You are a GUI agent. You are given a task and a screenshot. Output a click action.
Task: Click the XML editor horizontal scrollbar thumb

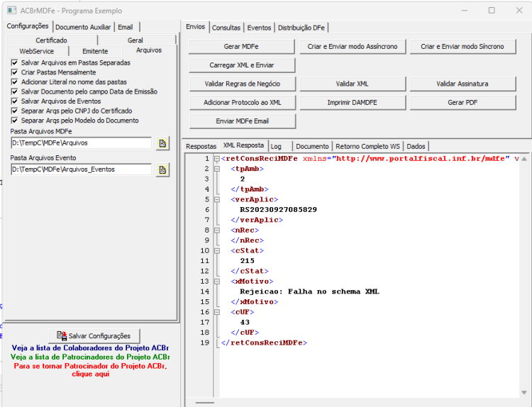[x=205, y=403]
